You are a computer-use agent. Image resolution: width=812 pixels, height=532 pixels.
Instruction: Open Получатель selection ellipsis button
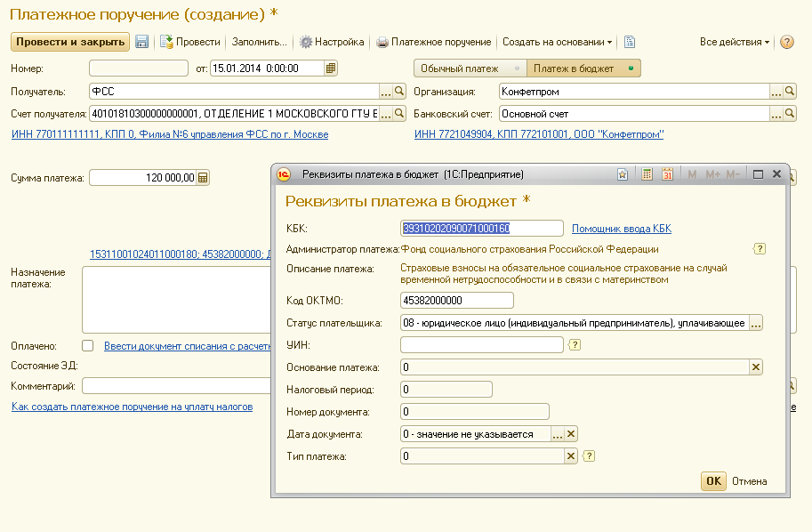pyautogui.click(x=386, y=93)
